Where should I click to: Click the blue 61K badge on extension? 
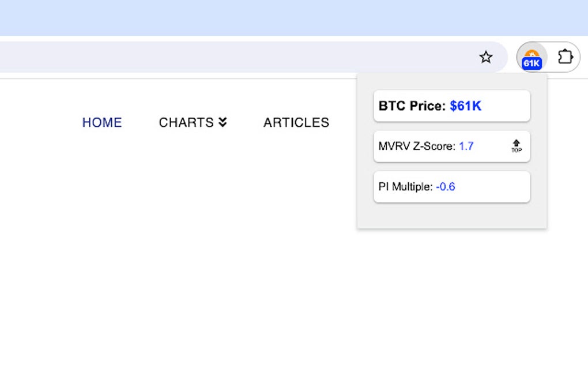532,63
